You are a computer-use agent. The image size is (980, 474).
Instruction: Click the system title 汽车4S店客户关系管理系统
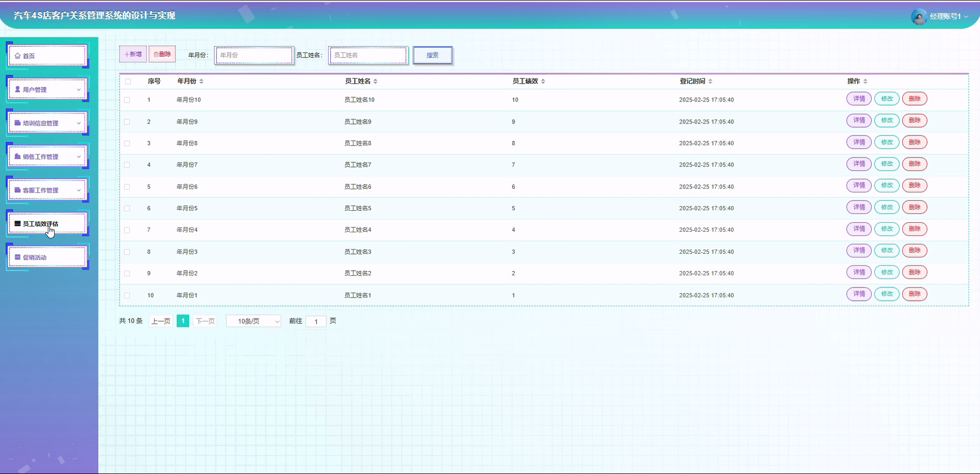(95, 16)
